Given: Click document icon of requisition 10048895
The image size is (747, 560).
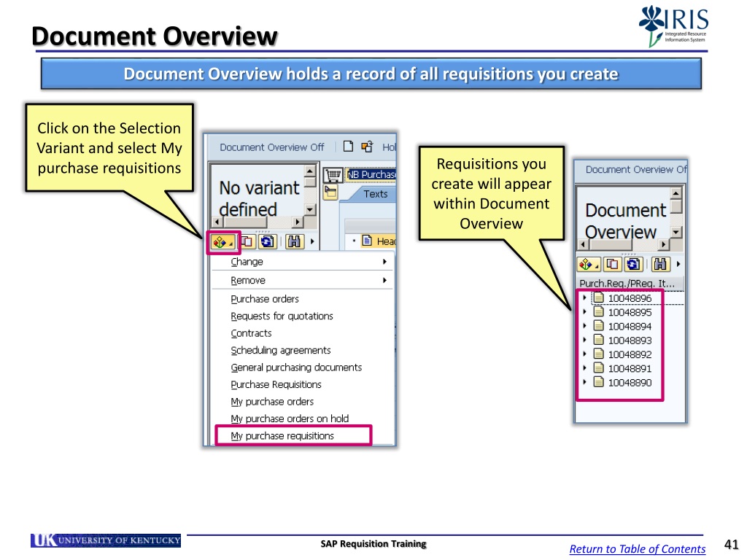Looking at the screenshot, I should [599, 312].
